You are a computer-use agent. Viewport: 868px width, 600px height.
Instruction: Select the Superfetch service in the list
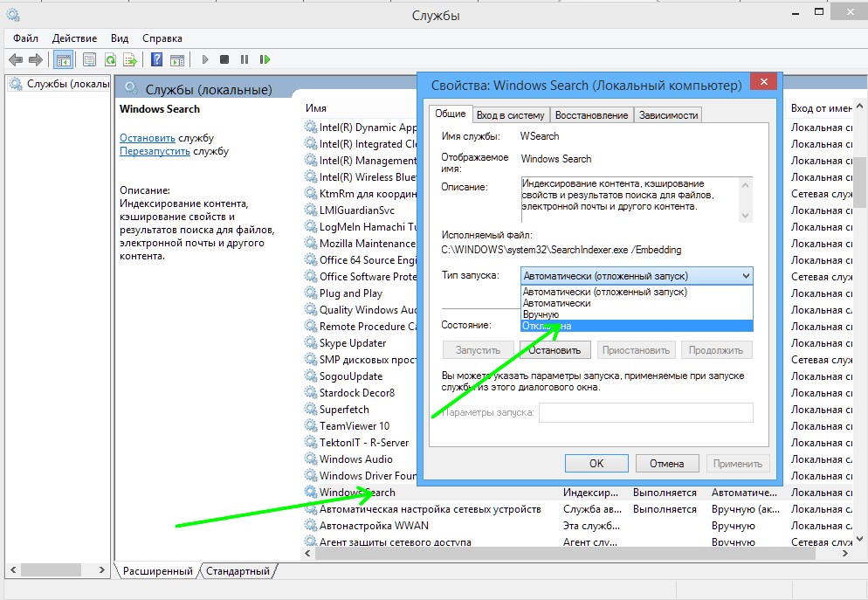tap(344, 410)
